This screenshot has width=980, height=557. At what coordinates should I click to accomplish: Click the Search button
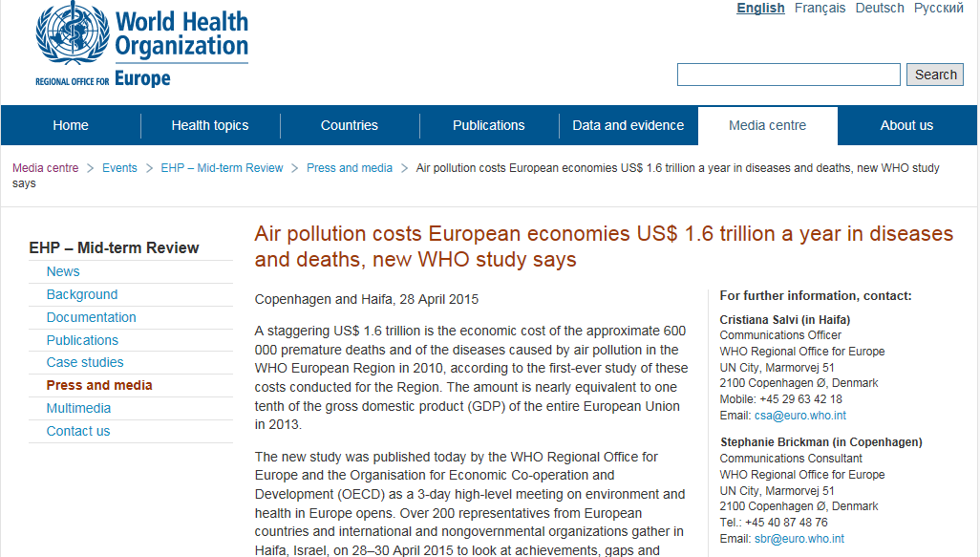pos(936,75)
